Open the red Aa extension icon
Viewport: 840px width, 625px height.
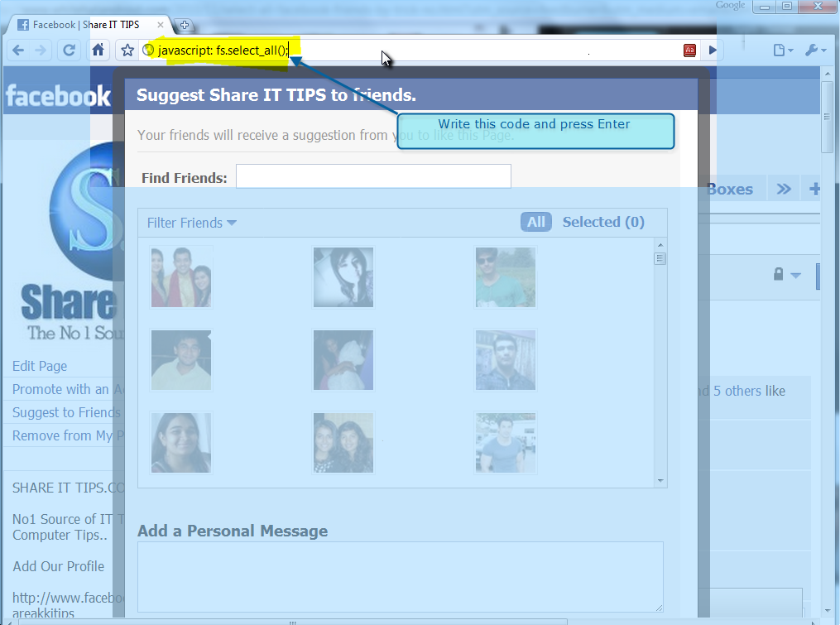(689, 50)
